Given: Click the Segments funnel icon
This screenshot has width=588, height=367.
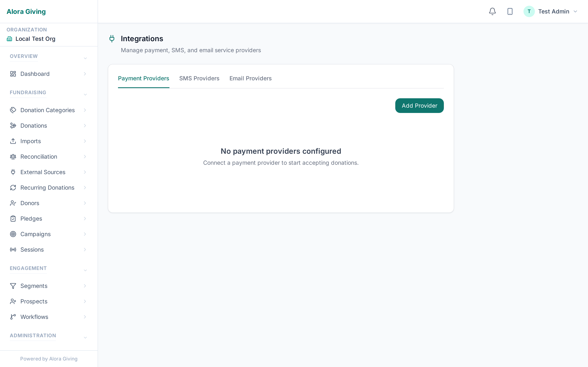Looking at the screenshot, I should coord(13,286).
